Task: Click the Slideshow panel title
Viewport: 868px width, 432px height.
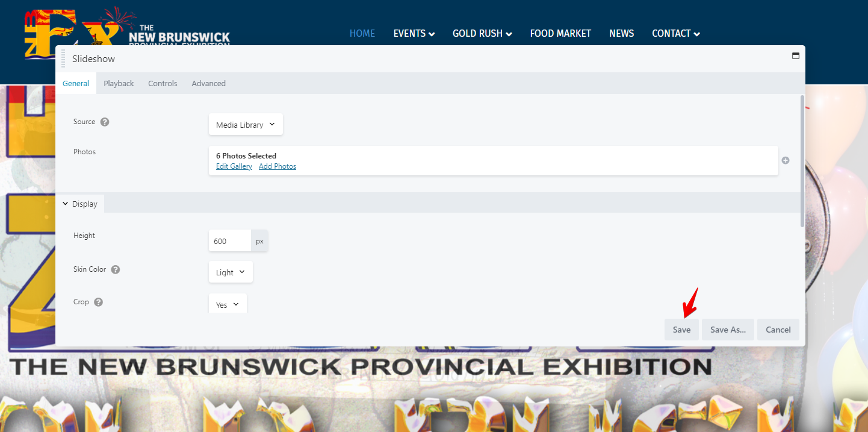Action: point(93,59)
